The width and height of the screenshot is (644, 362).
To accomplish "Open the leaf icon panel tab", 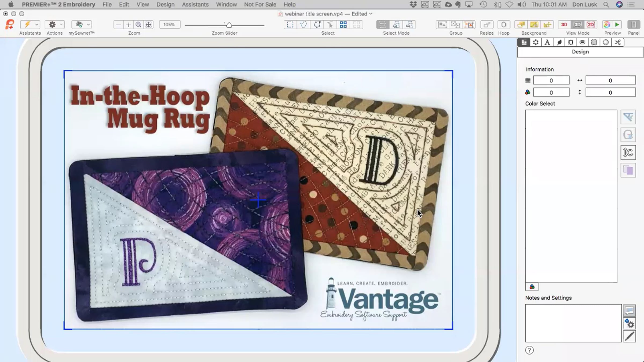I will coord(559,42).
